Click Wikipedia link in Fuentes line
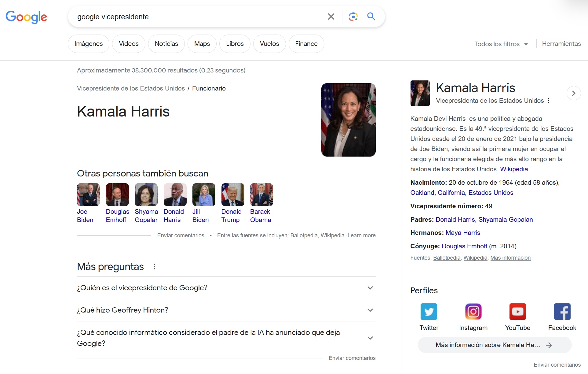Screen dimensions: 588x374 pos(475,258)
